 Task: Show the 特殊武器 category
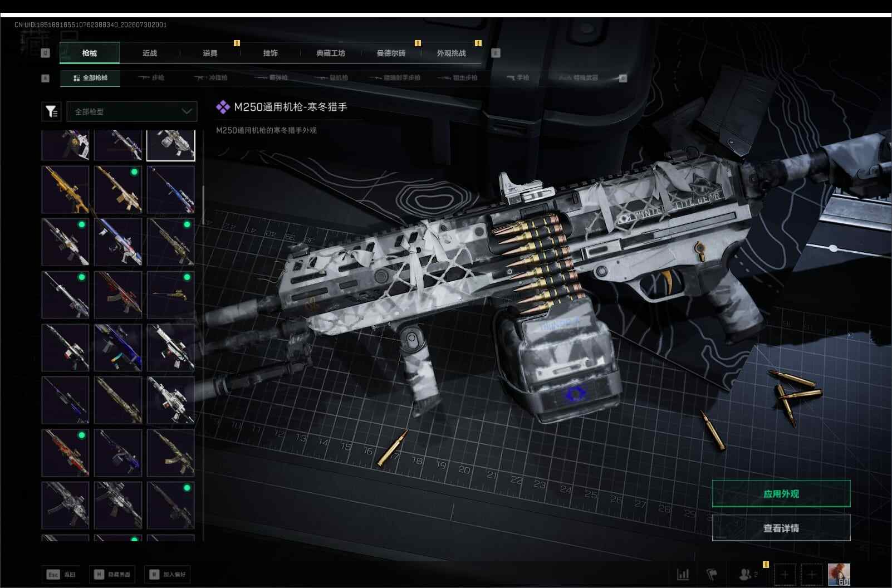tap(579, 78)
